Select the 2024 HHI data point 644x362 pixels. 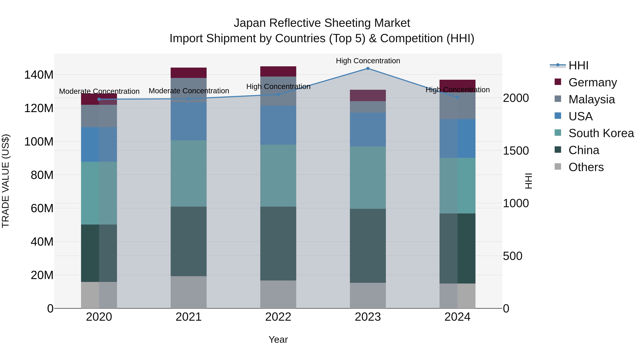(x=457, y=97)
